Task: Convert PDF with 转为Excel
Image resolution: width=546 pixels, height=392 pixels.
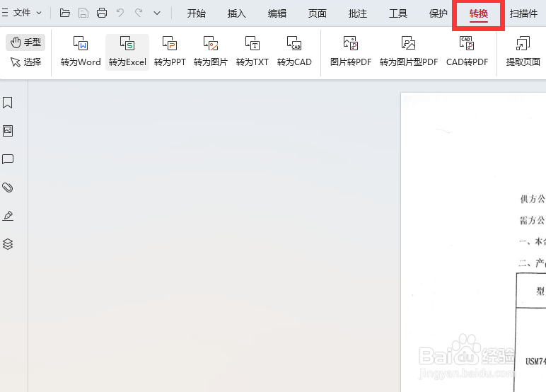Action: [127, 52]
